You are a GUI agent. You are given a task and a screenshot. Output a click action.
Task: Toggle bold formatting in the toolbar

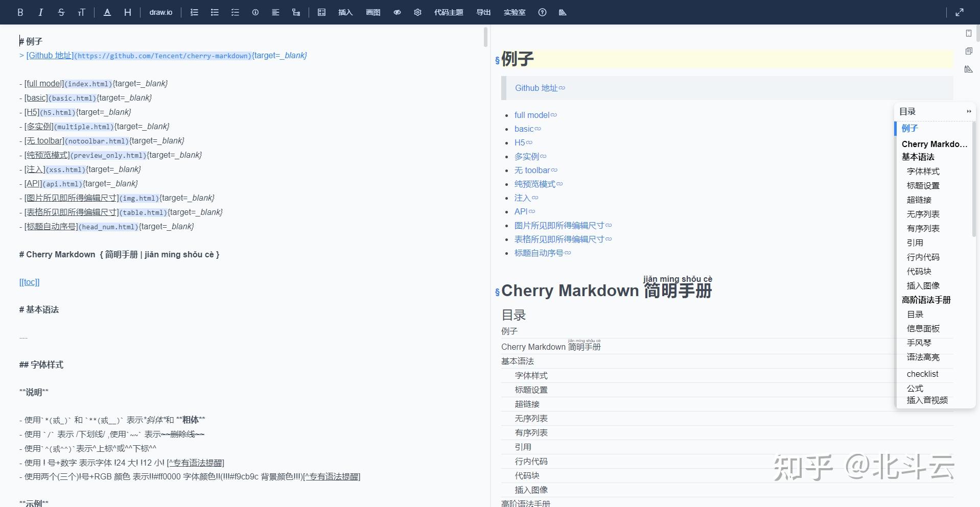(20, 12)
